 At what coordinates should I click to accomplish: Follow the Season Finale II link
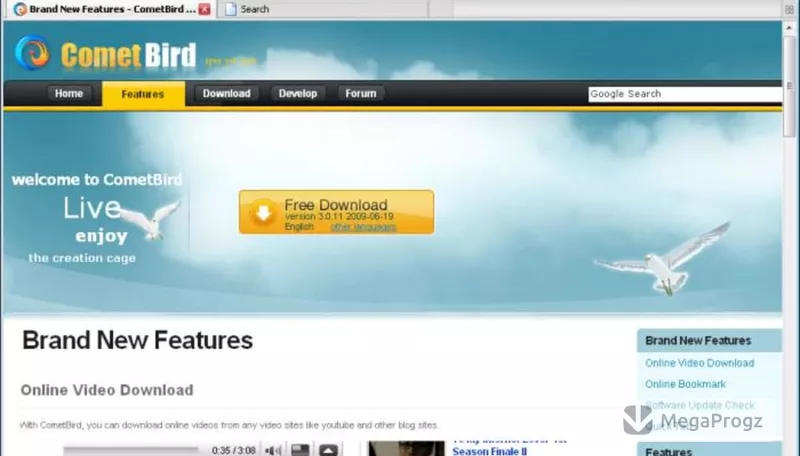(489, 451)
